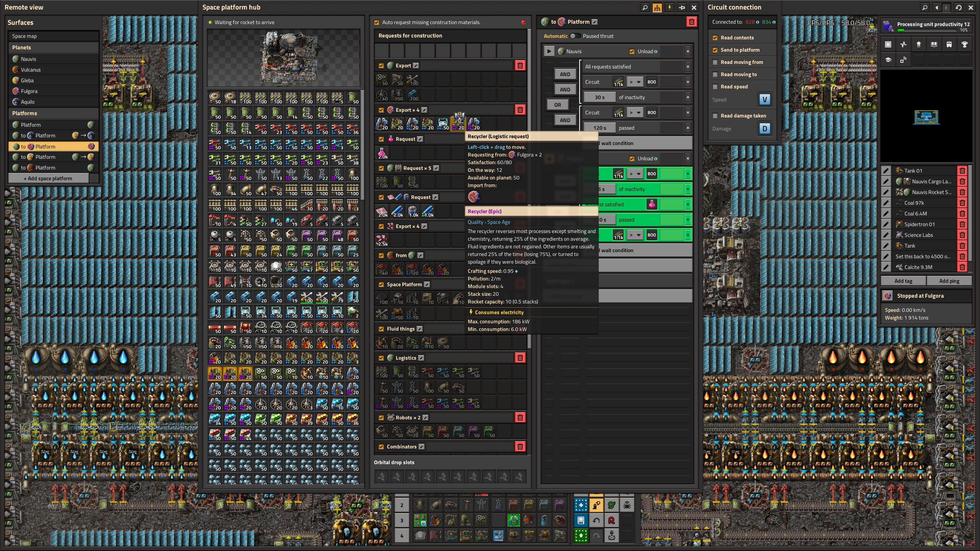Screen dimensions: 980x551
Task: Switch to Fulgora surface
Action: pyautogui.click(x=54, y=91)
